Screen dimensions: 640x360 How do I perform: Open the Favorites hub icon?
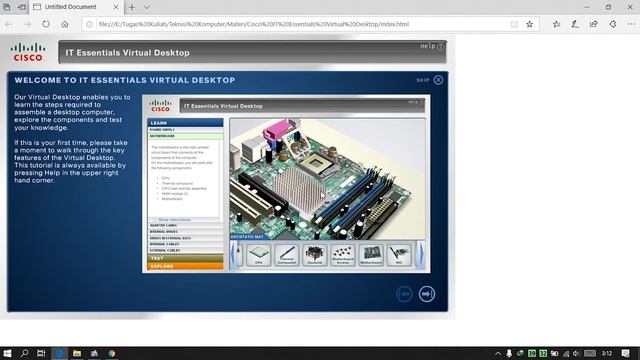click(x=556, y=24)
